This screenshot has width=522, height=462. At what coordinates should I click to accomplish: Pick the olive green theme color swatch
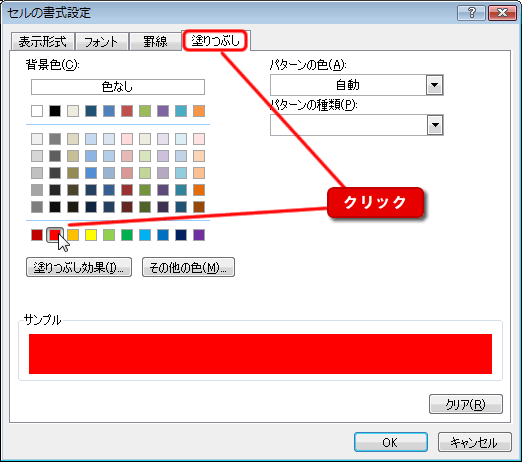pos(145,111)
